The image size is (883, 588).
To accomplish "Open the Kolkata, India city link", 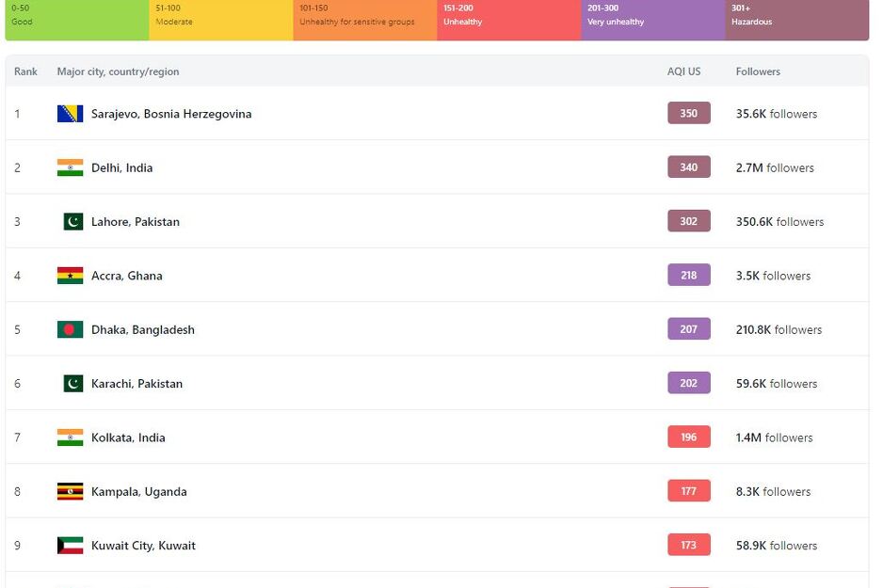I will pos(128,437).
